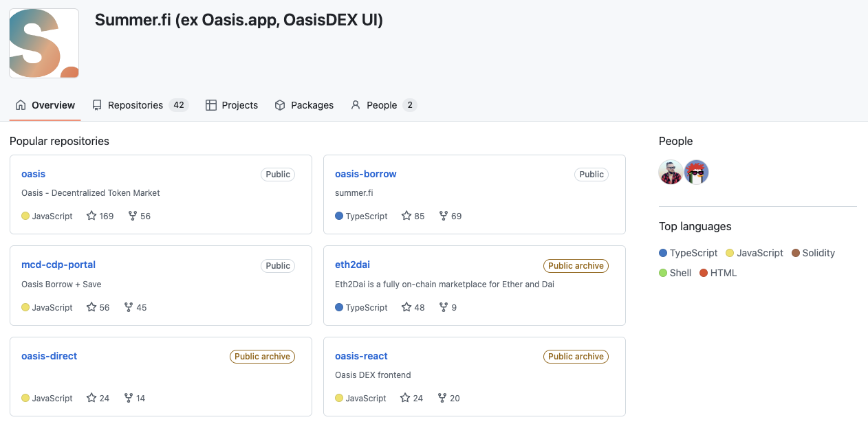Click the star icon on oasis-direct repo
Screen dimensions: 868x424
tap(91, 398)
